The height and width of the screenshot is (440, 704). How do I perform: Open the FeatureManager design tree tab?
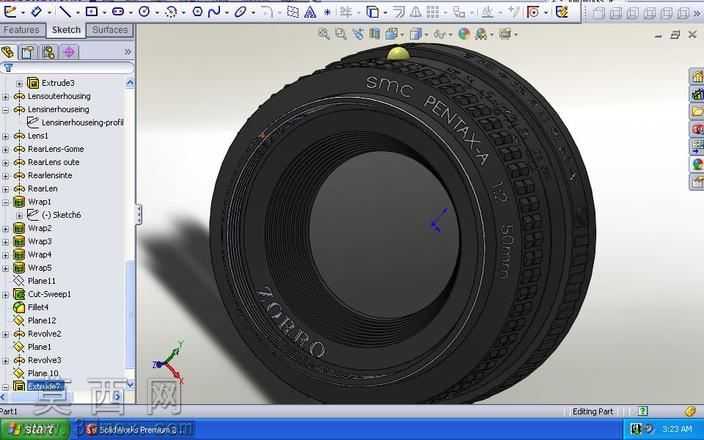pyautogui.click(x=9, y=52)
